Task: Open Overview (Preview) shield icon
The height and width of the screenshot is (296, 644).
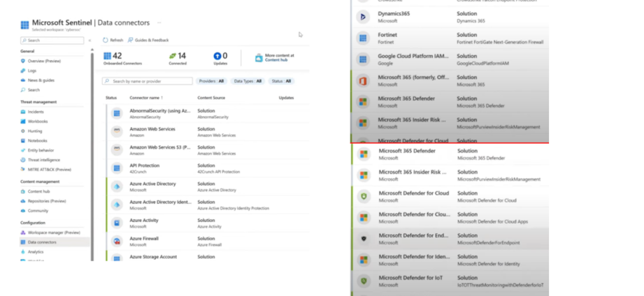Action: pyautogui.click(x=23, y=61)
